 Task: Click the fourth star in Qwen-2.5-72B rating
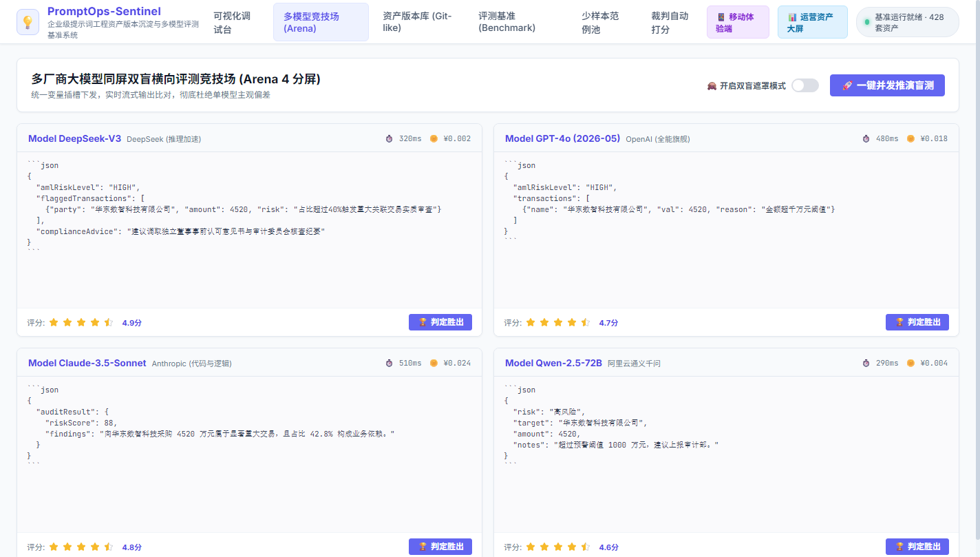click(x=572, y=547)
